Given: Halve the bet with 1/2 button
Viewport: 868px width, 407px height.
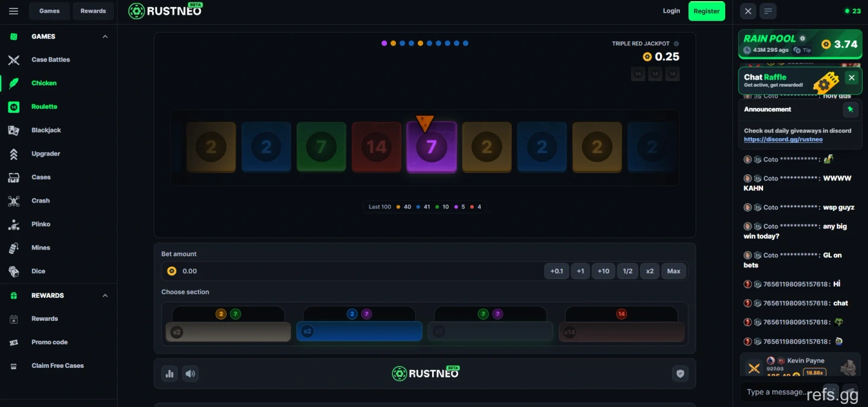Looking at the screenshot, I should [x=627, y=271].
